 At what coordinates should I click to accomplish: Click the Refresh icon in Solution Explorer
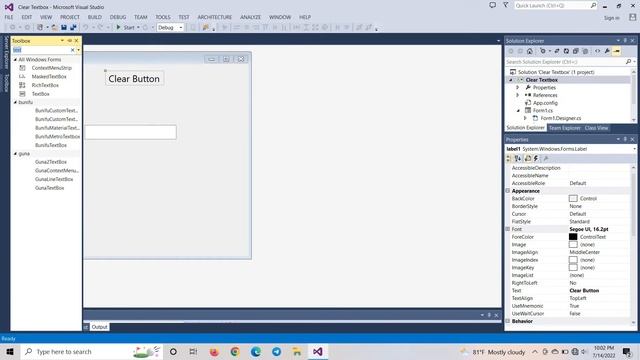coord(566,51)
